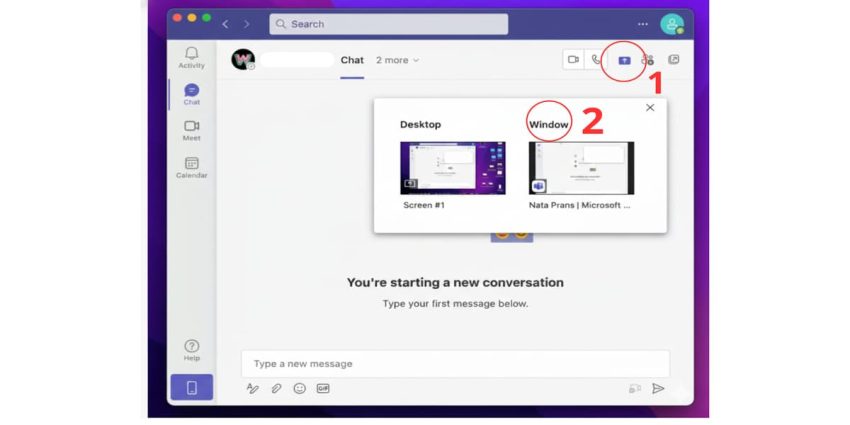Attach a file with the paperclip
This screenshot has width=850, height=425.
(x=276, y=388)
